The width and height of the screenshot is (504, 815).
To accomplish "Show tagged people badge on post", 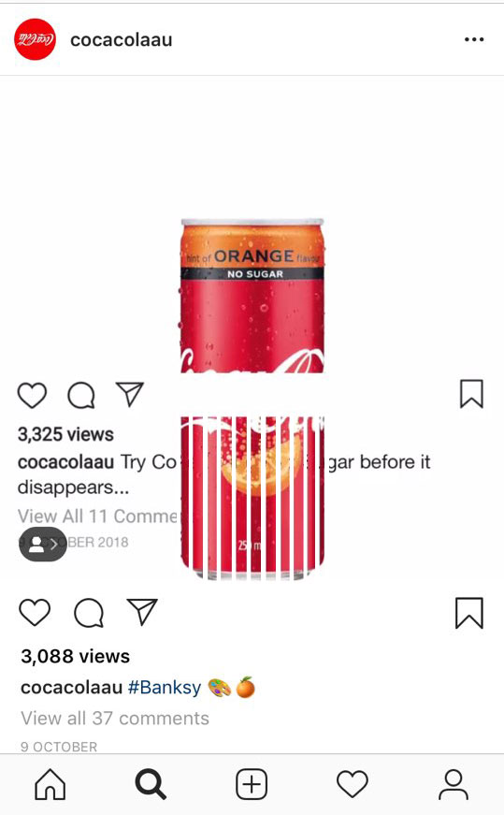I will [x=43, y=545].
